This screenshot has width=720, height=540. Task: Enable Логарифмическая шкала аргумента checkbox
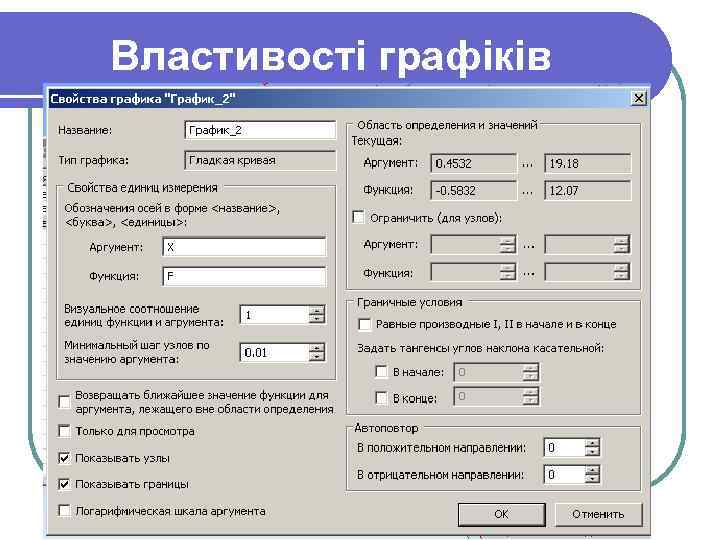(65, 511)
